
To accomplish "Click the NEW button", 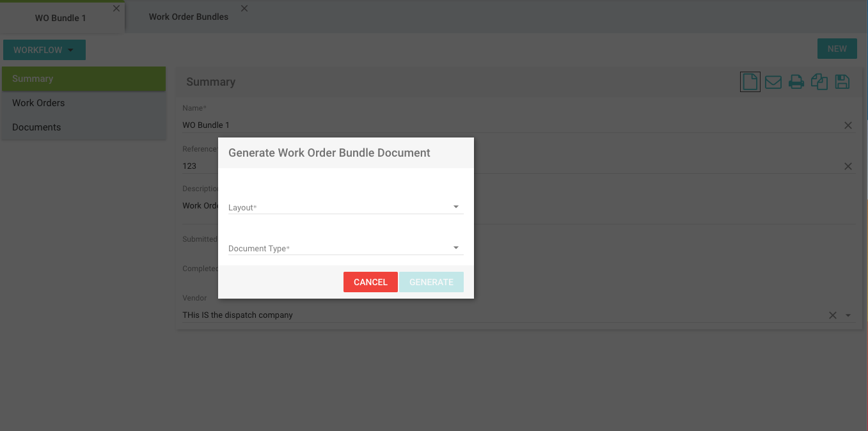I will [837, 49].
